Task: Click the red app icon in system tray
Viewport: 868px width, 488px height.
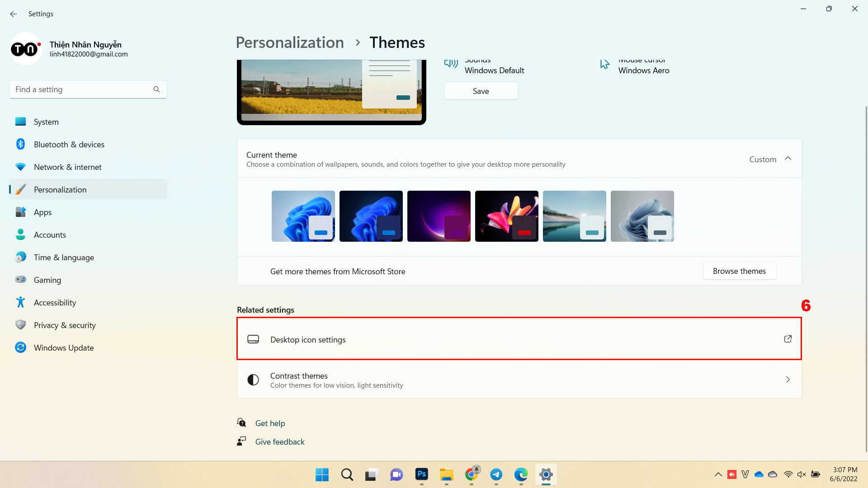Action: [732, 474]
